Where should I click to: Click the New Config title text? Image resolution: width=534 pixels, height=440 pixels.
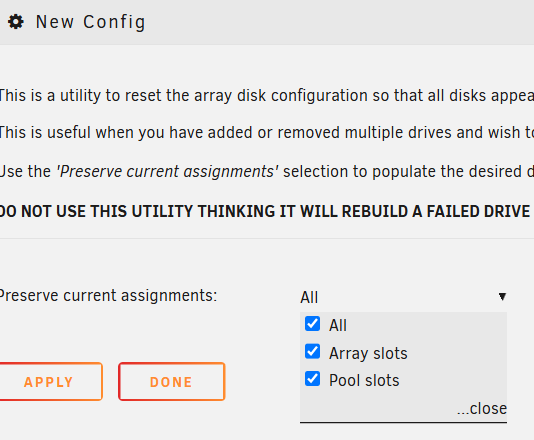(x=91, y=22)
